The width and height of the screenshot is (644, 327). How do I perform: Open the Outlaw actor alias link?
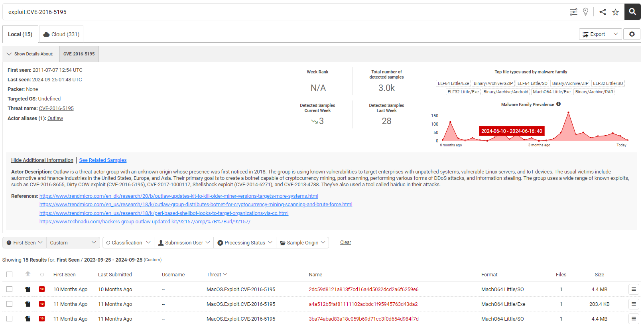tap(55, 118)
